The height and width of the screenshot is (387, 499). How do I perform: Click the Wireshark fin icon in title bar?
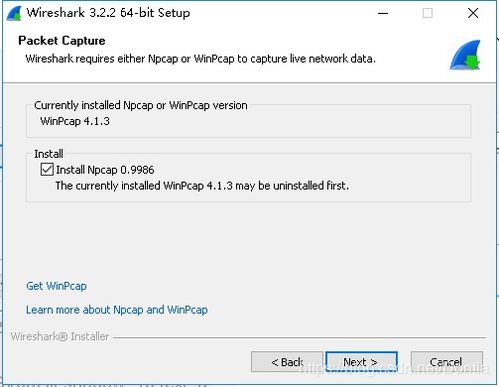(14, 14)
